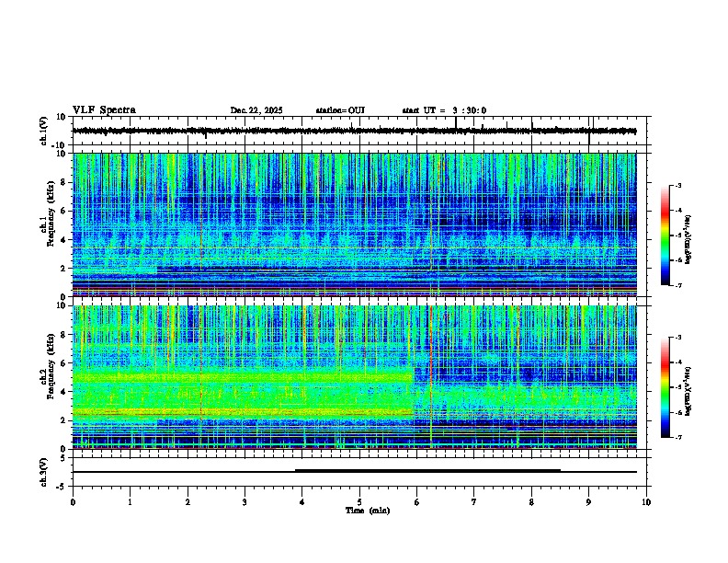Click the "Time (min)" x-axis label
Screen dimensions: 728x563
pyautogui.click(x=368, y=511)
